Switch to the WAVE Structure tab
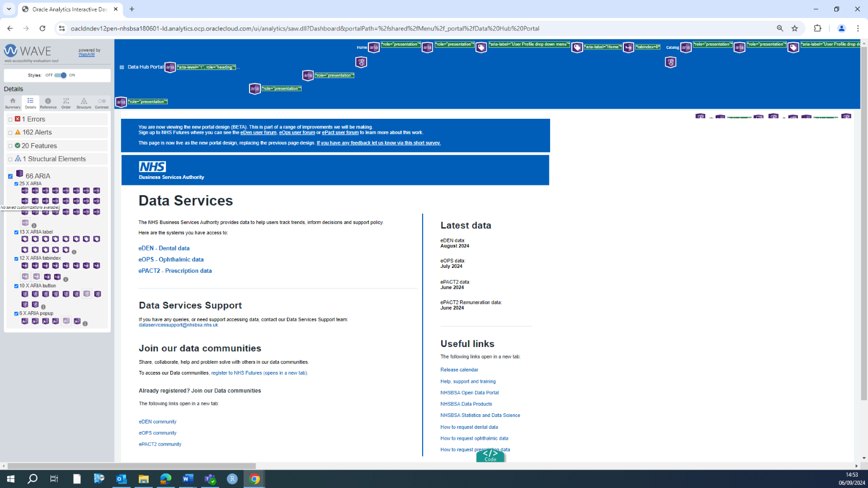The image size is (868, 488). click(x=84, y=103)
